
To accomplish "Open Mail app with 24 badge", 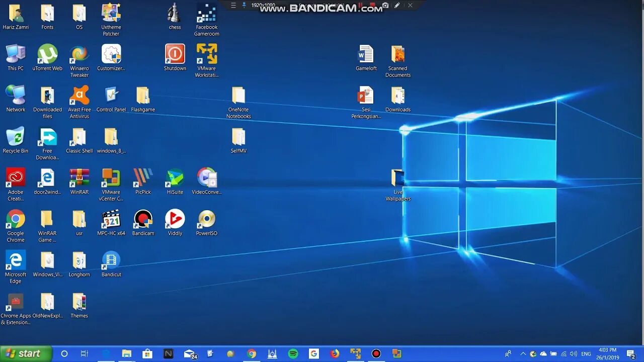I will [190, 354].
